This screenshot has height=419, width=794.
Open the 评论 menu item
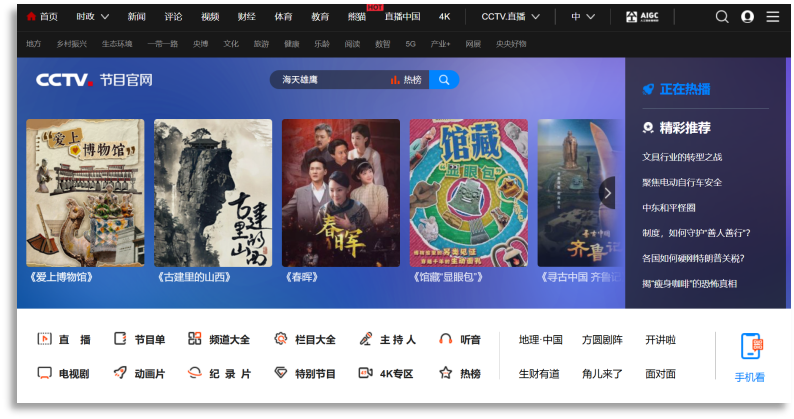click(x=173, y=17)
